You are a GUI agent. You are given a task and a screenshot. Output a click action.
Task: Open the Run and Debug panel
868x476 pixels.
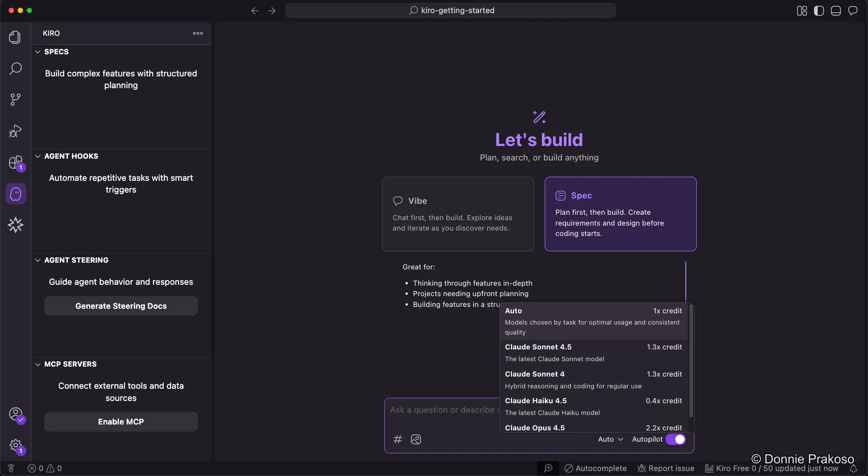(15, 131)
